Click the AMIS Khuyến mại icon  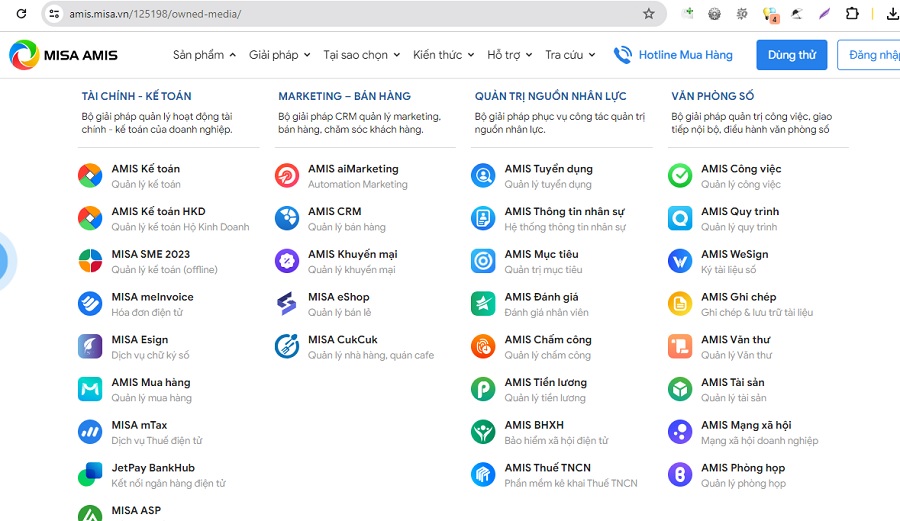pyautogui.click(x=286, y=261)
